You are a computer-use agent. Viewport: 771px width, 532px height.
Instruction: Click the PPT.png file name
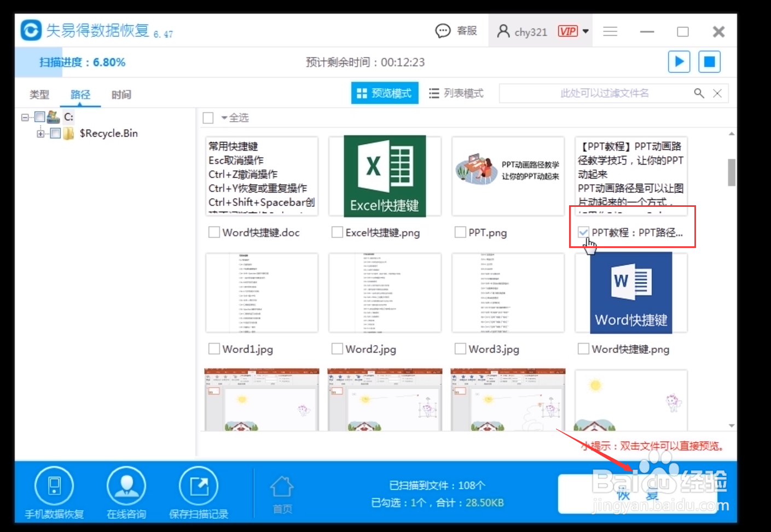tap(488, 233)
